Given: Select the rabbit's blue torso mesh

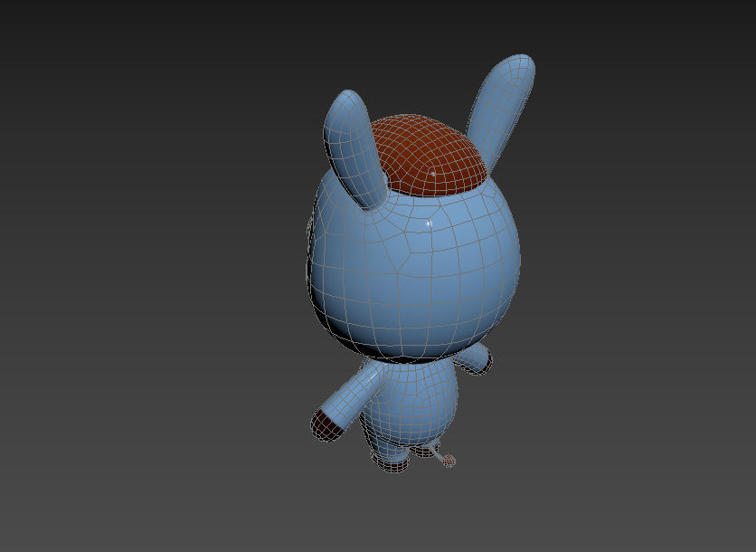Looking at the screenshot, I should 411,403.
